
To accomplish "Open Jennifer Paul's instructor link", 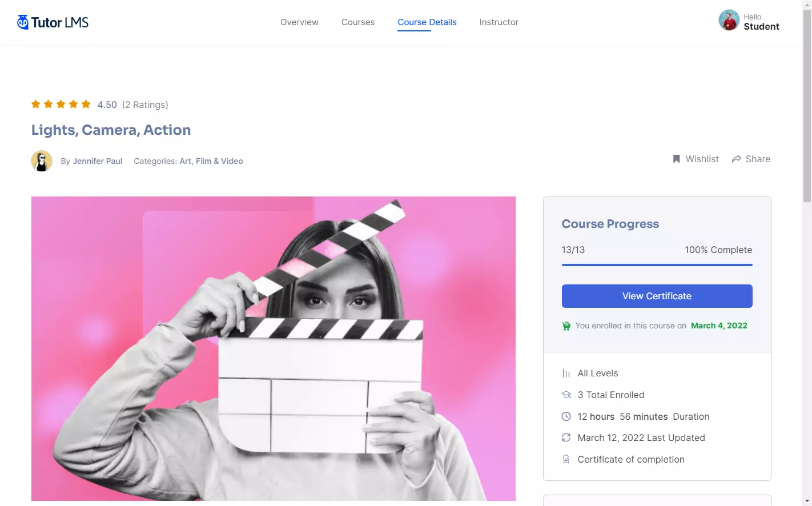I will tap(98, 161).
